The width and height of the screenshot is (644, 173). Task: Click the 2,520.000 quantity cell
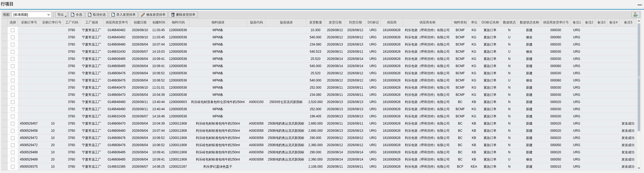click(x=315, y=102)
